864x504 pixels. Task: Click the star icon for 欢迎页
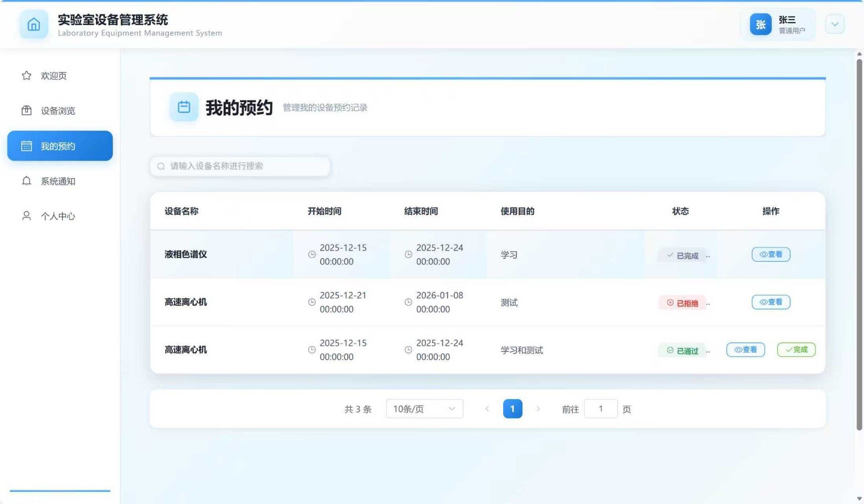[x=27, y=76]
